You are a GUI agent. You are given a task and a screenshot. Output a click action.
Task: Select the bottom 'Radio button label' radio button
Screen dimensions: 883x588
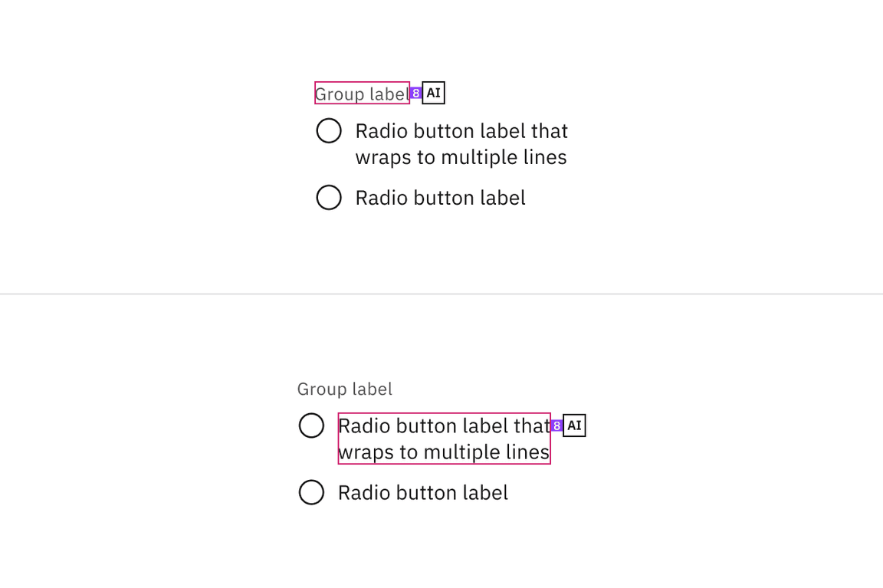pyautogui.click(x=311, y=492)
